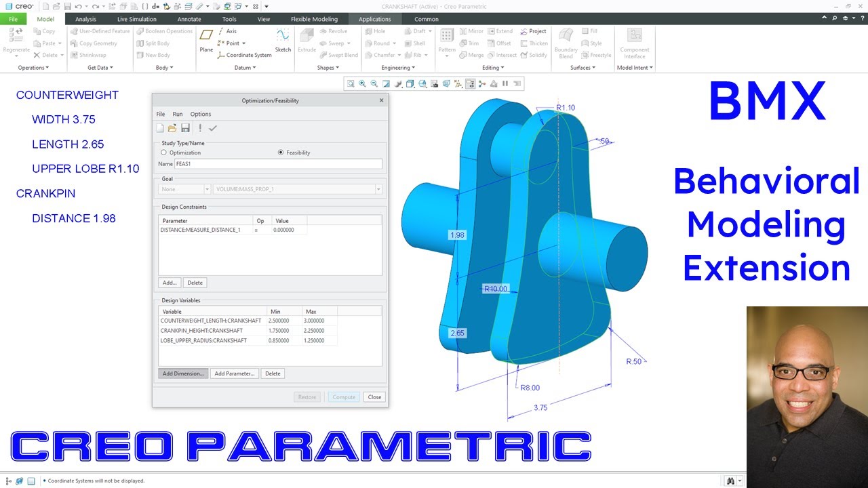
Task: Click the Pause simulation icon
Action: coord(505,84)
